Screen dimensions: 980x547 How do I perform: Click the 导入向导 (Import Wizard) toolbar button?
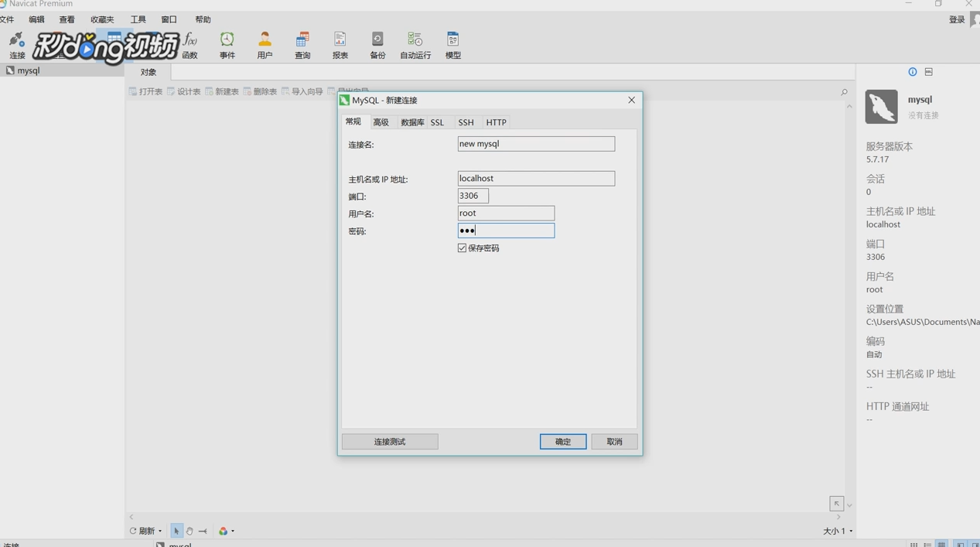(x=302, y=91)
